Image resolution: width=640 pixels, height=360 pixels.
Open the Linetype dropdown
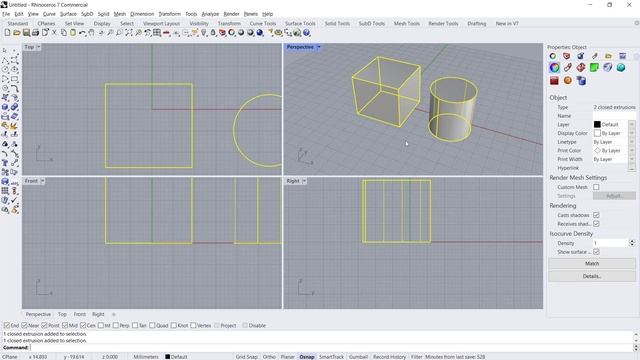(631, 142)
